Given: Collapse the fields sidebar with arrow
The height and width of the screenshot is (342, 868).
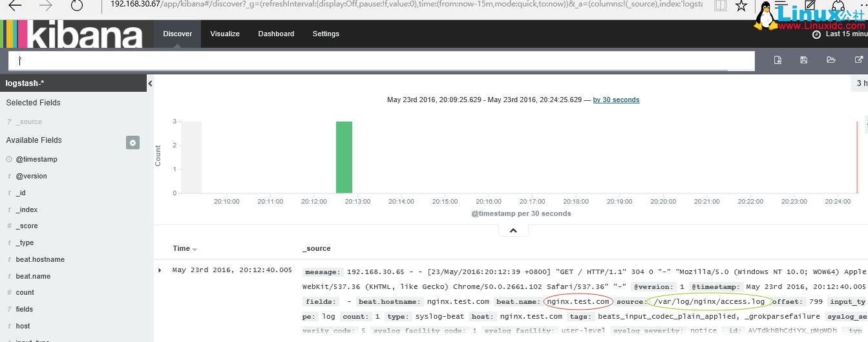Looking at the screenshot, I should coord(150,83).
